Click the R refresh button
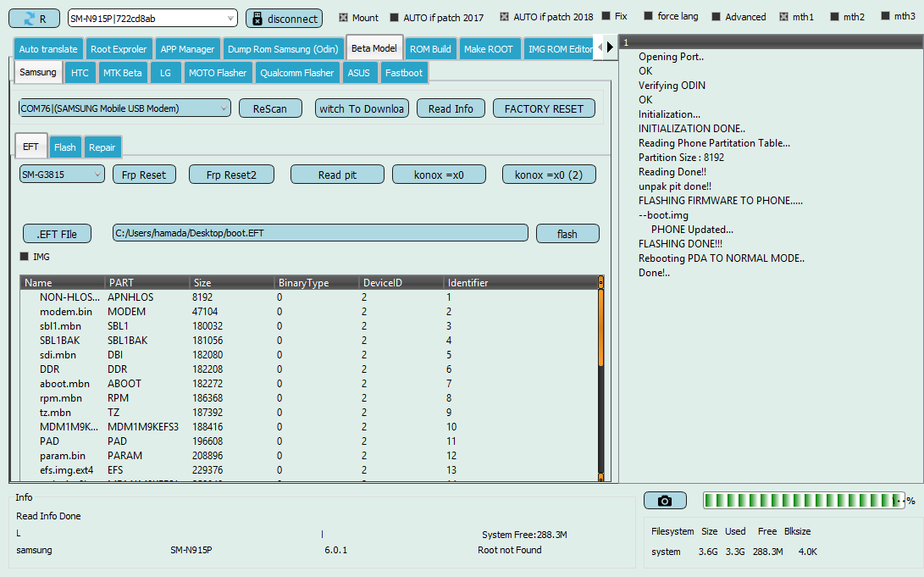 pyautogui.click(x=34, y=19)
